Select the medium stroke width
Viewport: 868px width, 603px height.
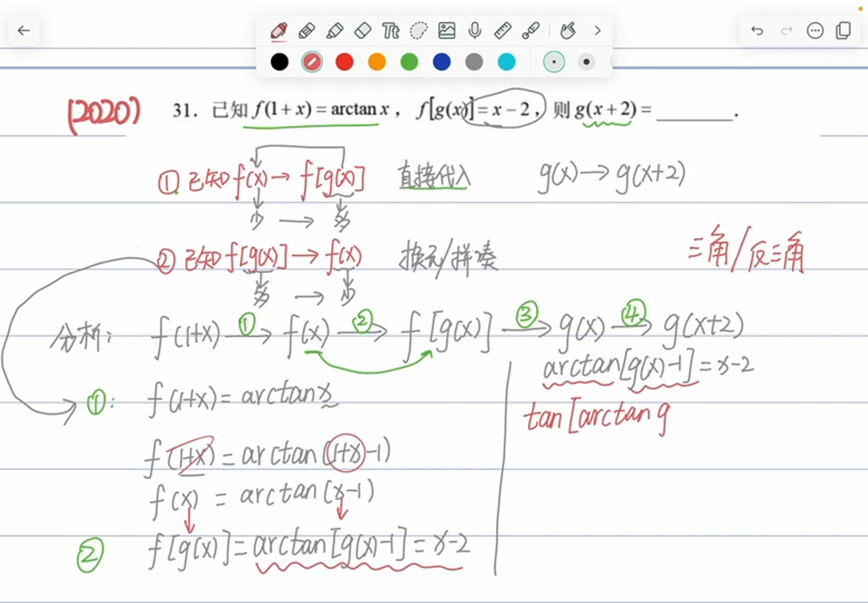click(x=586, y=62)
